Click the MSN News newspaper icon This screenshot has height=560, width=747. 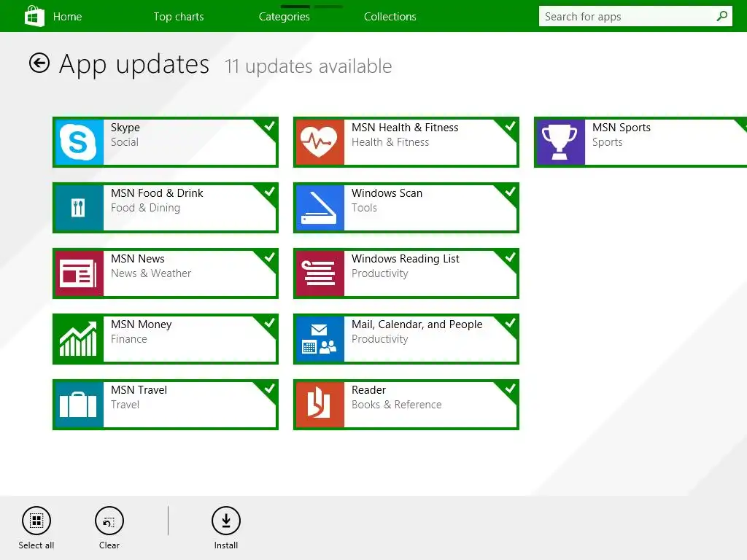pyautogui.click(x=79, y=273)
